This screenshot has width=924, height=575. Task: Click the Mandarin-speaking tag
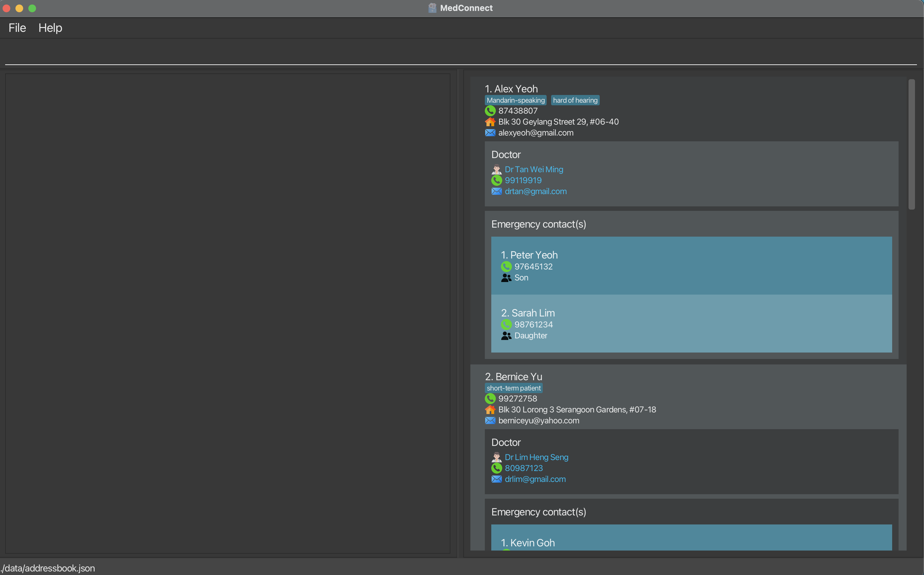[516, 100]
